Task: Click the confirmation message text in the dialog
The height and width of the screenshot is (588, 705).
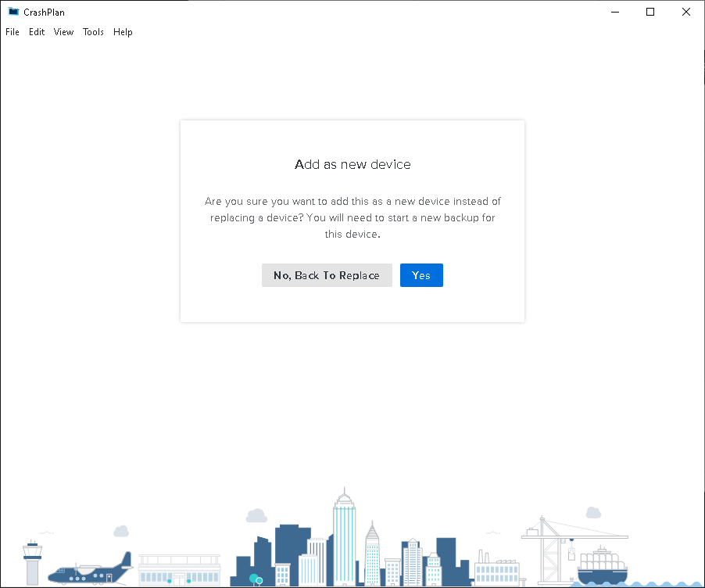Action: [352, 217]
